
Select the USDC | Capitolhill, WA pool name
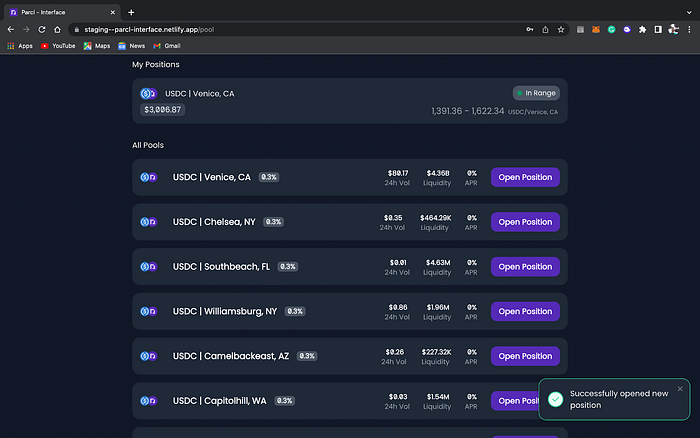tap(219, 400)
